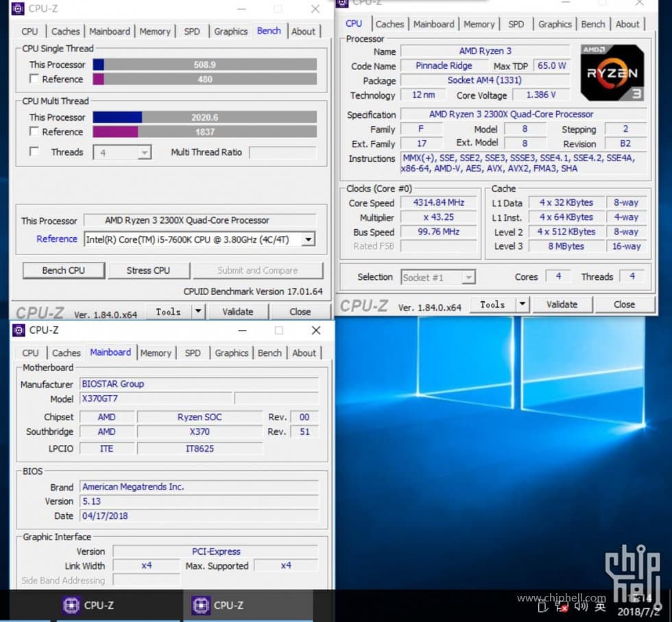Enable the Reference checkbox under CPU Multi Thread
Viewport: 672px width, 622px height.
[34, 132]
